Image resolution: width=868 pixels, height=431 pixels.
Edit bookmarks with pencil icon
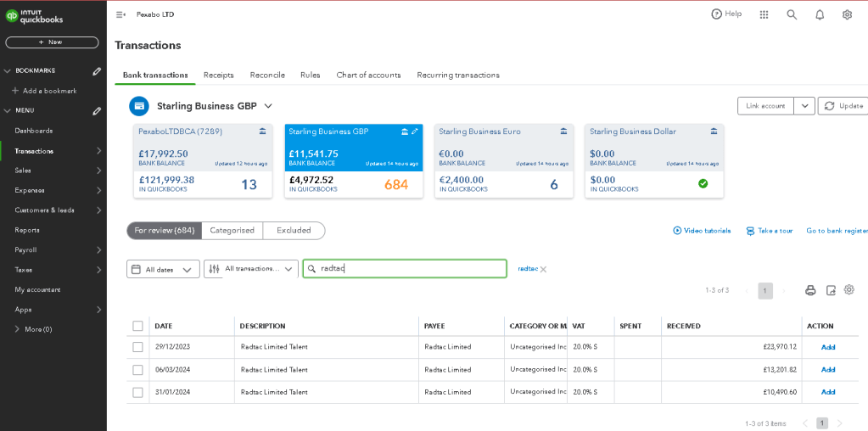coord(97,70)
